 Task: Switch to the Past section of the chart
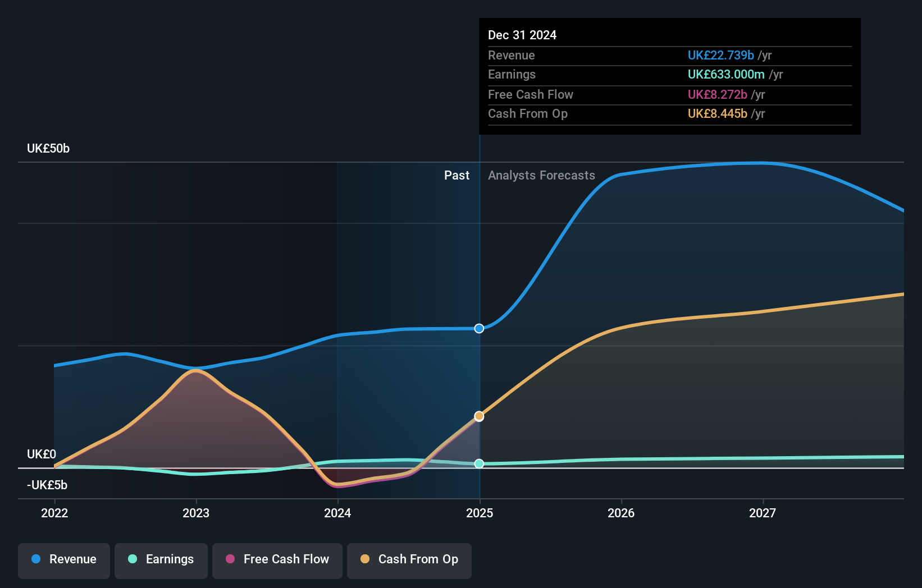tap(457, 175)
